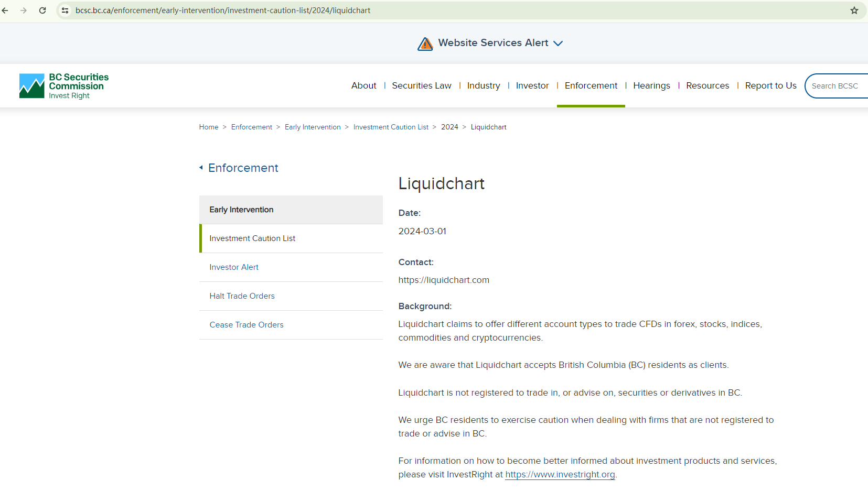The image size is (868, 491).
Task: Click the Liquidchart breadcrumb text
Action: [489, 127]
